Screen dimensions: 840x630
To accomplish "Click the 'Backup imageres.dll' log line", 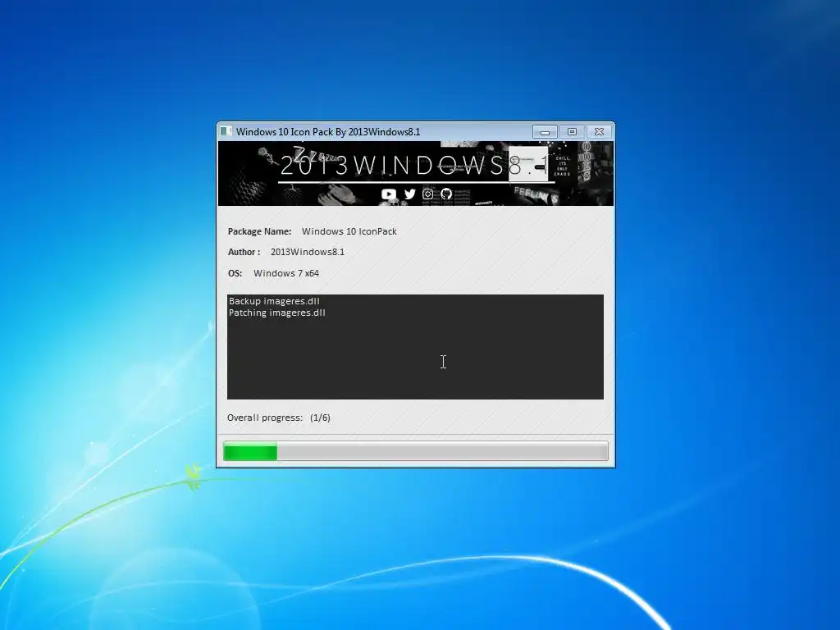I will coord(274,301).
